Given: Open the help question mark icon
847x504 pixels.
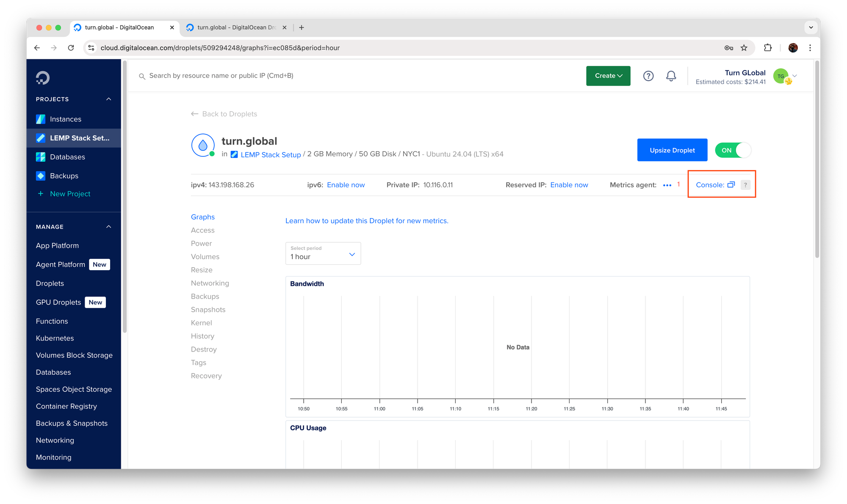Looking at the screenshot, I should point(648,76).
